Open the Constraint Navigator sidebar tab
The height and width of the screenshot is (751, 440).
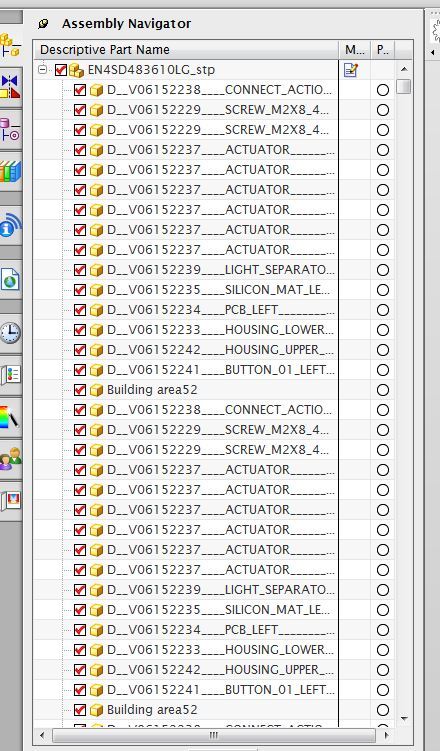[x=10, y=87]
